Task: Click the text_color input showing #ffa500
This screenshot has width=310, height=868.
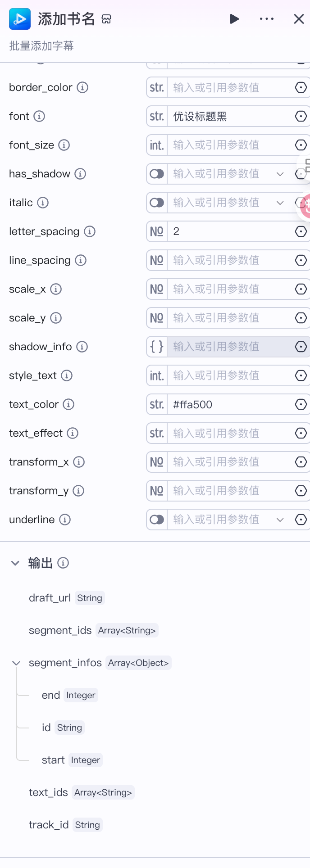Action: pyautogui.click(x=230, y=404)
